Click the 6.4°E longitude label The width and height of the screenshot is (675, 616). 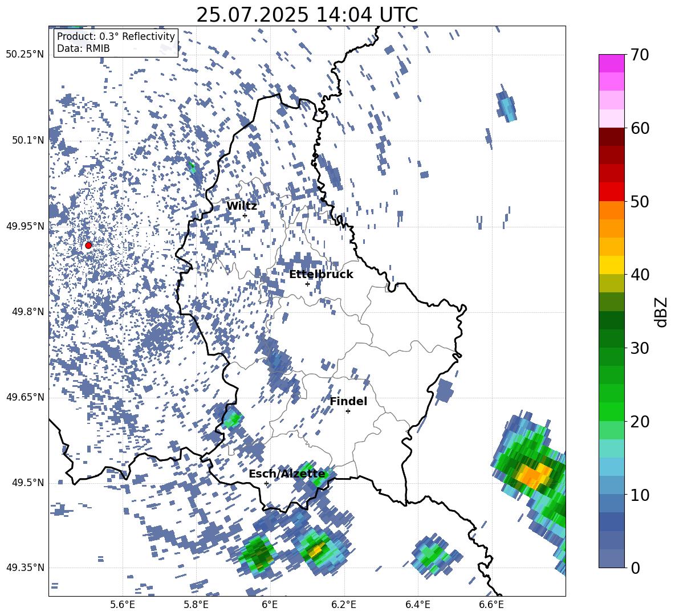click(417, 605)
